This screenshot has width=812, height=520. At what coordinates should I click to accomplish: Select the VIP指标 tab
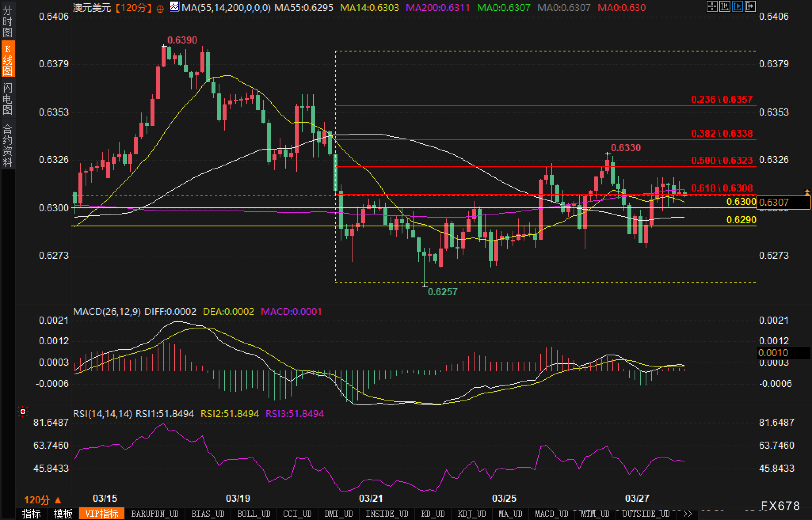point(102,514)
